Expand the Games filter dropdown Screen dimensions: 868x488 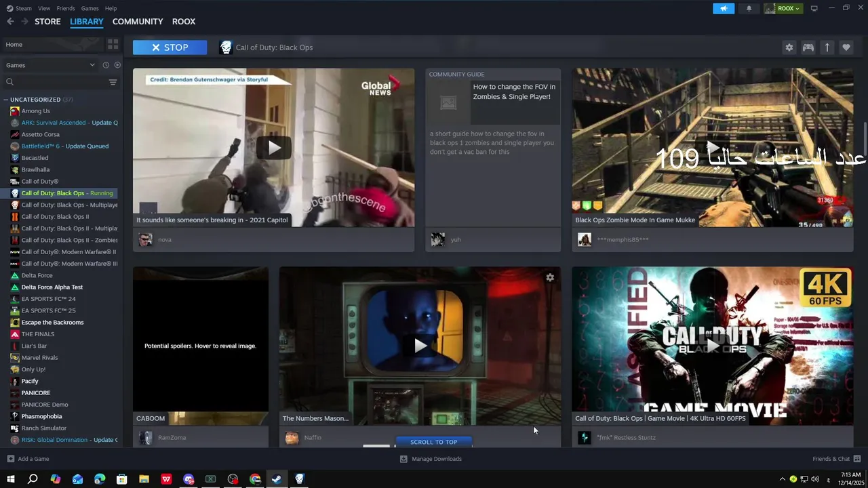click(50, 65)
